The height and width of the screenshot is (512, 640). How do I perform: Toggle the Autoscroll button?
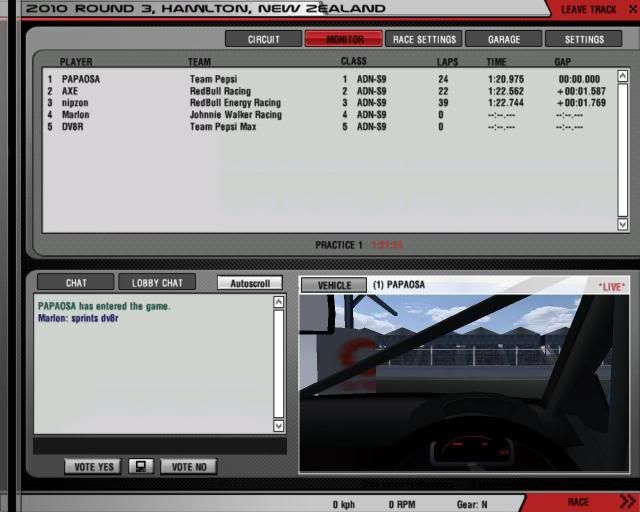tap(250, 283)
